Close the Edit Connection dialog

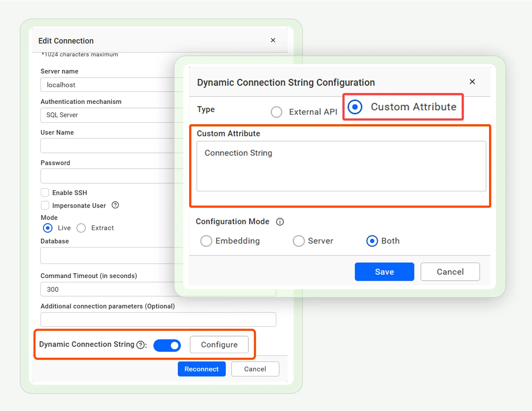point(273,40)
